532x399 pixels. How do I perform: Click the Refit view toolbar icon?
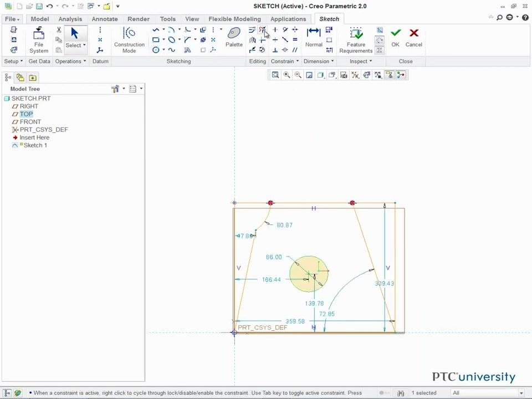click(x=275, y=75)
